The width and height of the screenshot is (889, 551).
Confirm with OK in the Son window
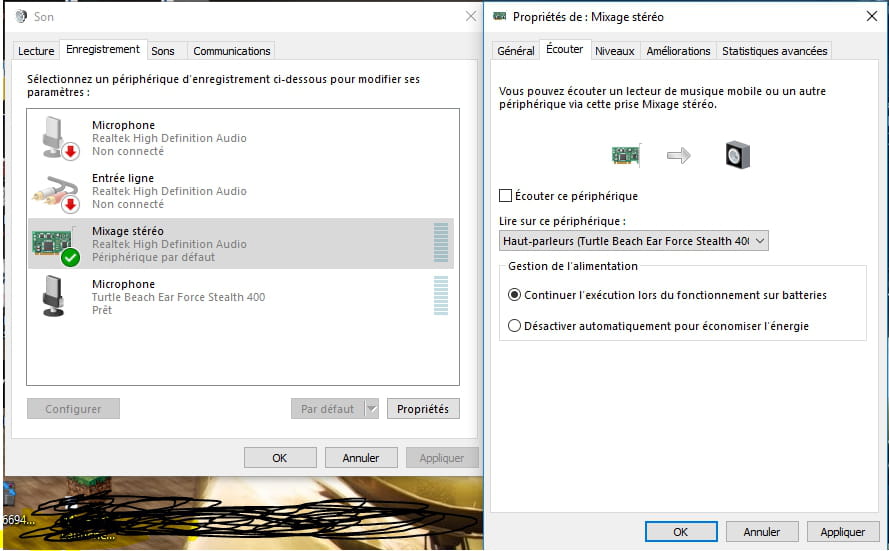coord(280,457)
